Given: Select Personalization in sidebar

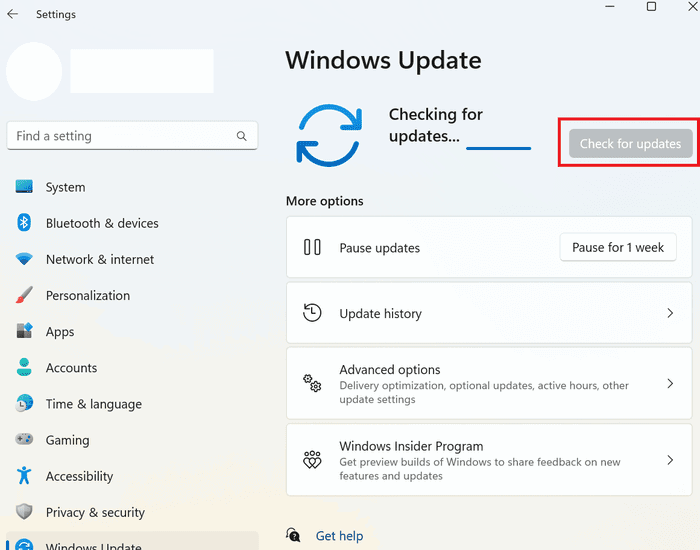Looking at the screenshot, I should tap(88, 296).
